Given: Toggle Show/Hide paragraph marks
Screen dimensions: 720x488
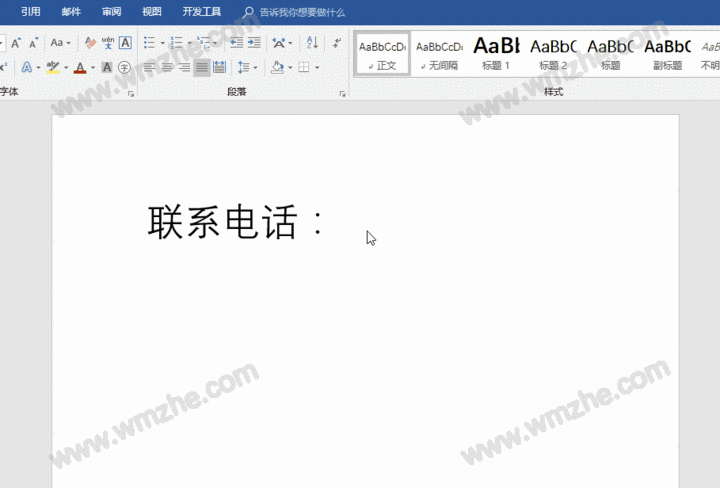Looking at the screenshot, I should tap(337, 43).
